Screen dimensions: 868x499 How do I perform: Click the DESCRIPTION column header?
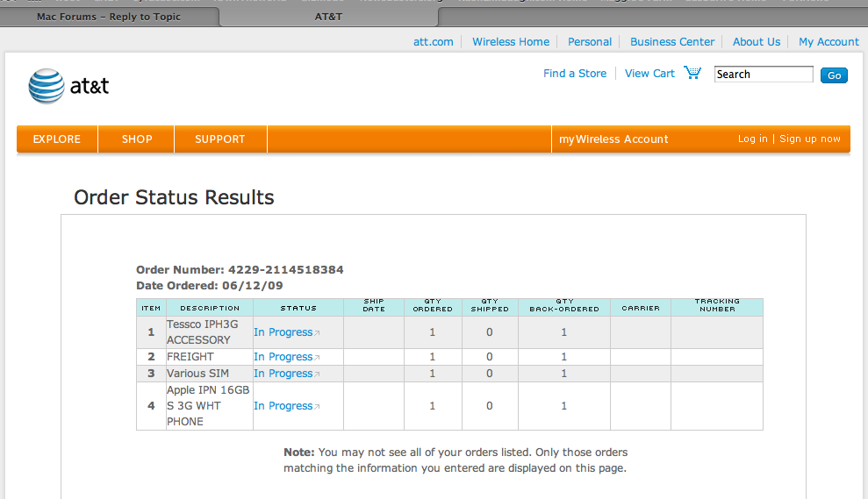tap(210, 308)
